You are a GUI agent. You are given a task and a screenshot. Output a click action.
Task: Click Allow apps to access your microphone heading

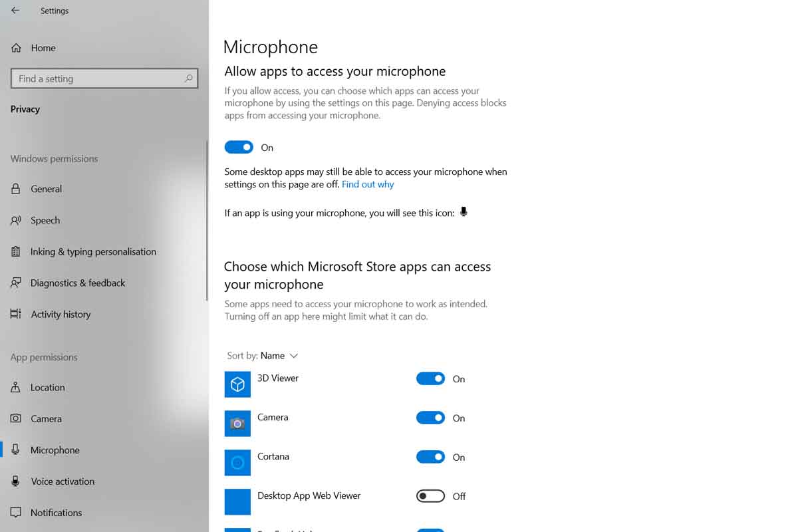click(x=335, y=71)
